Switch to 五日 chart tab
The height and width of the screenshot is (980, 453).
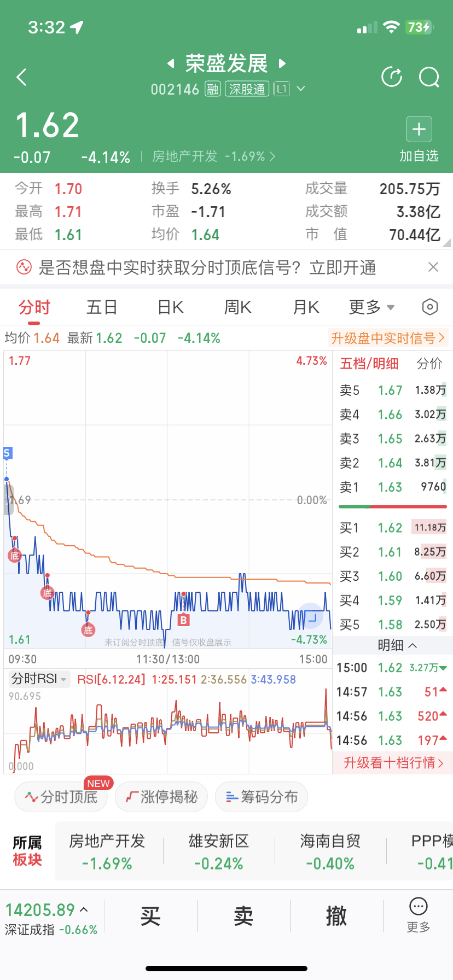coord(102,307)
